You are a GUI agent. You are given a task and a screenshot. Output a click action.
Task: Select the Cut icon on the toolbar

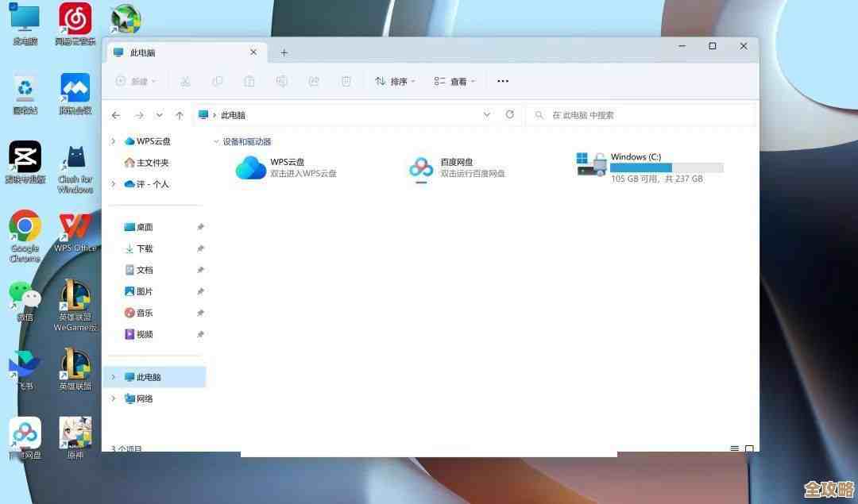186,81
